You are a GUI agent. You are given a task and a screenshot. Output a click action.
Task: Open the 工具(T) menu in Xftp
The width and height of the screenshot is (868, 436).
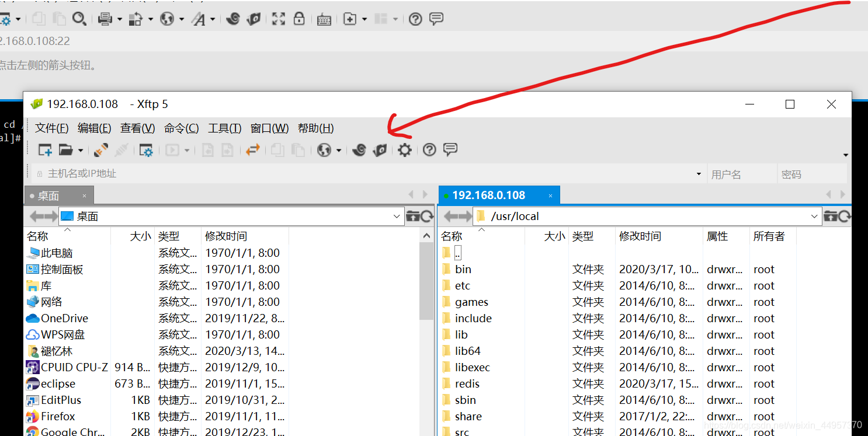(x=225, y=128)
